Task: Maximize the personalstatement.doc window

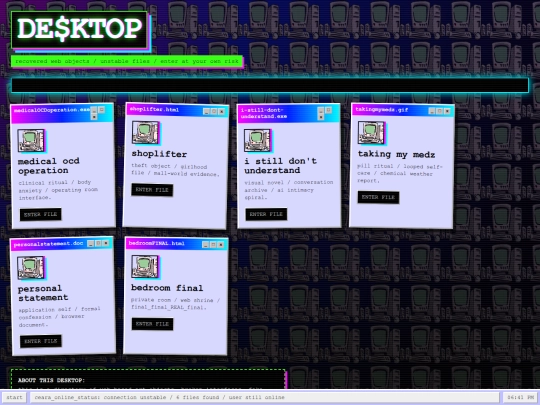Action: point(98,243)
